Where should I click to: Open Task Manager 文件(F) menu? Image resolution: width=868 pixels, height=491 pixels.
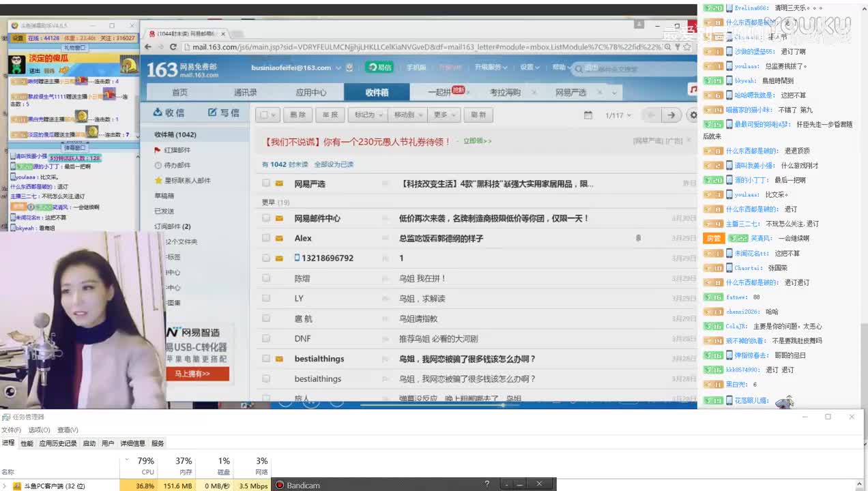(11, 430)
